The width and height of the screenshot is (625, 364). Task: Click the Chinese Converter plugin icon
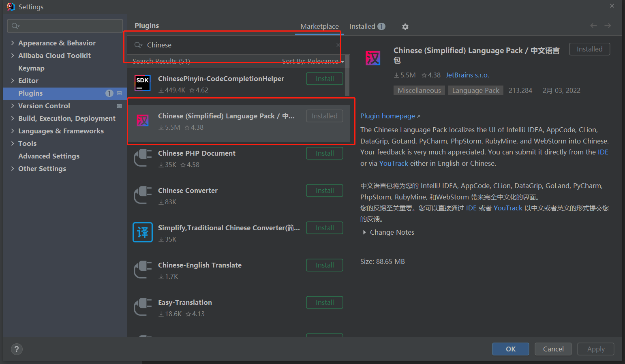(142, 195)
